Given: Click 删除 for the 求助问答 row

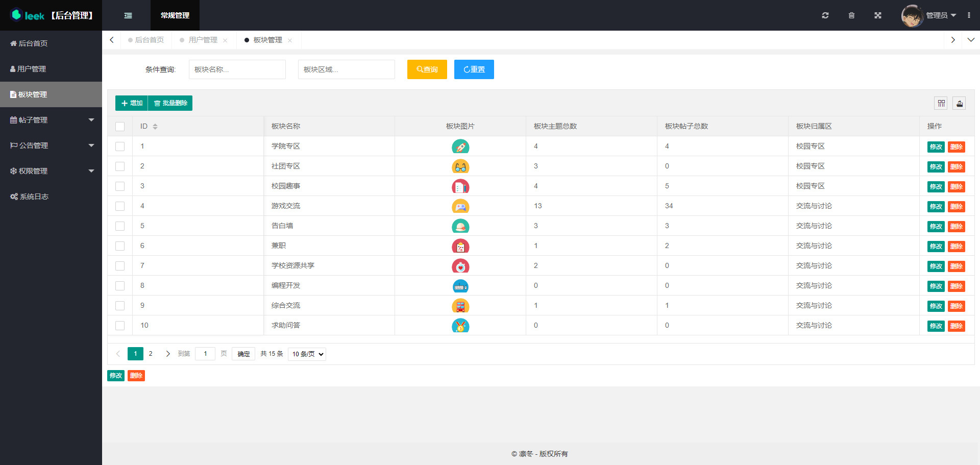Looking at the screenshot, I should (x=957, y=326).
